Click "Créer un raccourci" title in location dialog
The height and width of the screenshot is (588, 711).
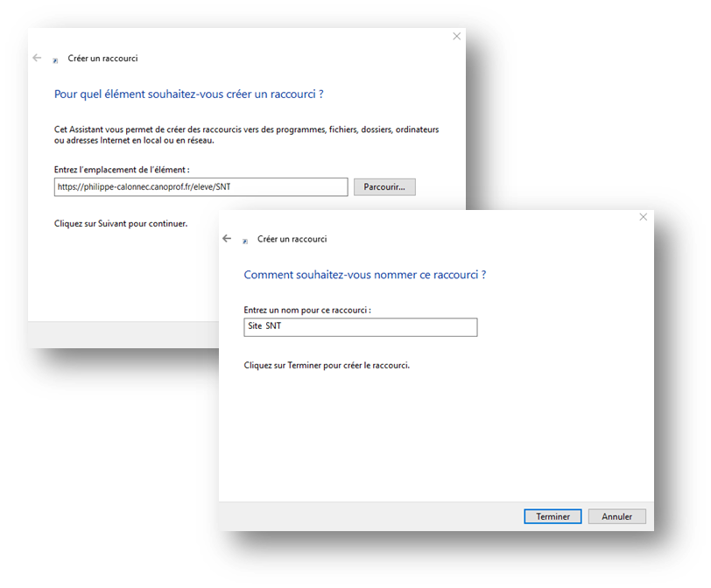[102, 59]
